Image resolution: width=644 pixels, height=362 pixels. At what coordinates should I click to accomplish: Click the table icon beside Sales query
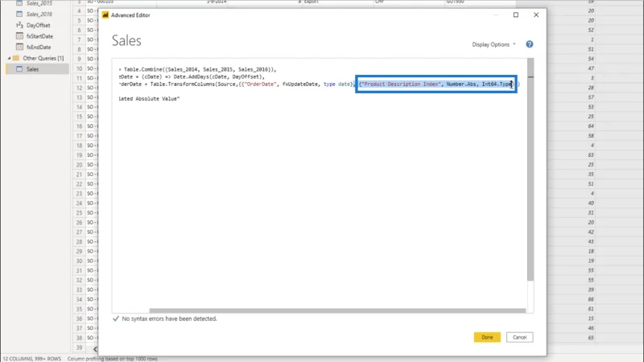click(19, 69)
